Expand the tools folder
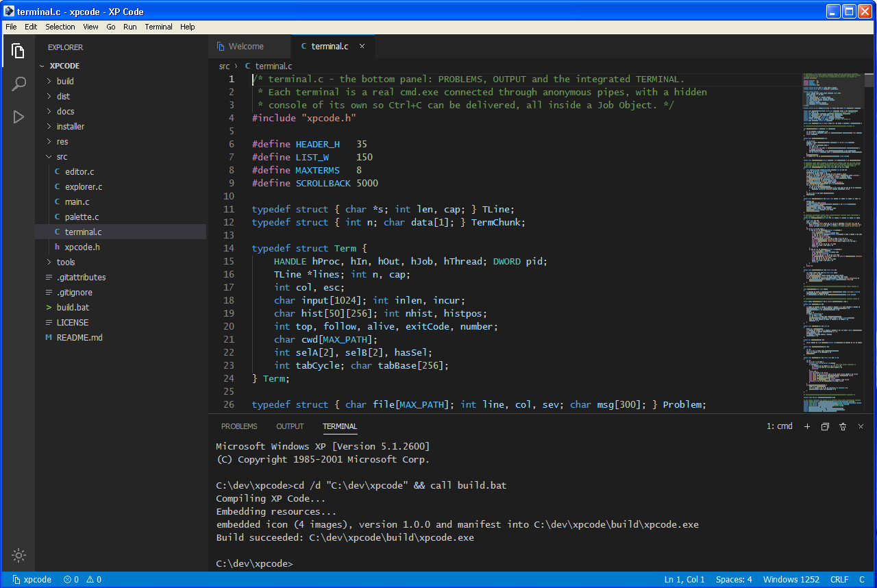This screenshot has height=588, width=877. [49, 262]
